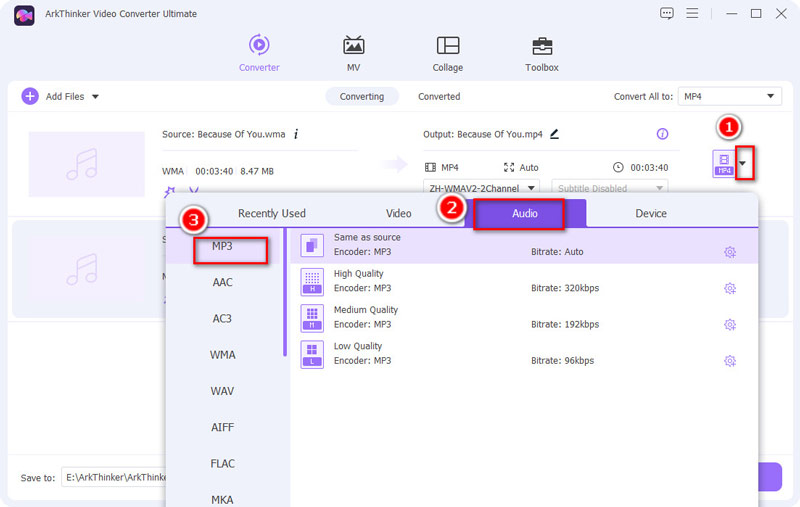Screen dimensions: 800x507
Task: Choose AC3 in the format list
Action: pyautogui.click(x=222, y=318)
